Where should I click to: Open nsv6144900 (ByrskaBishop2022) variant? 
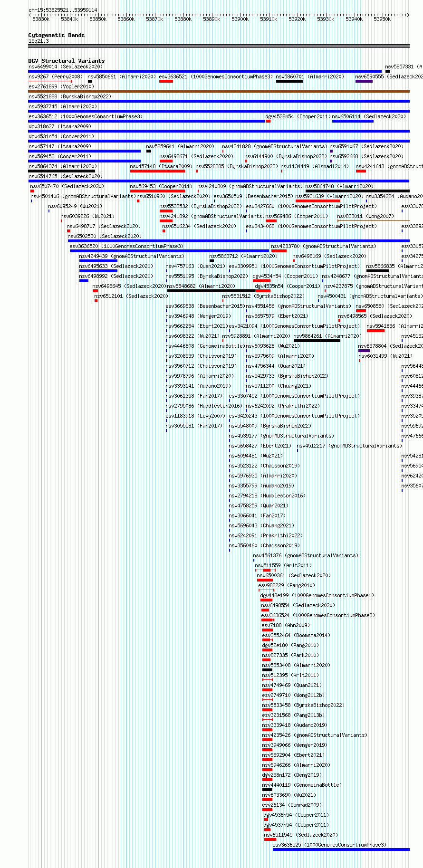point(286,156)
